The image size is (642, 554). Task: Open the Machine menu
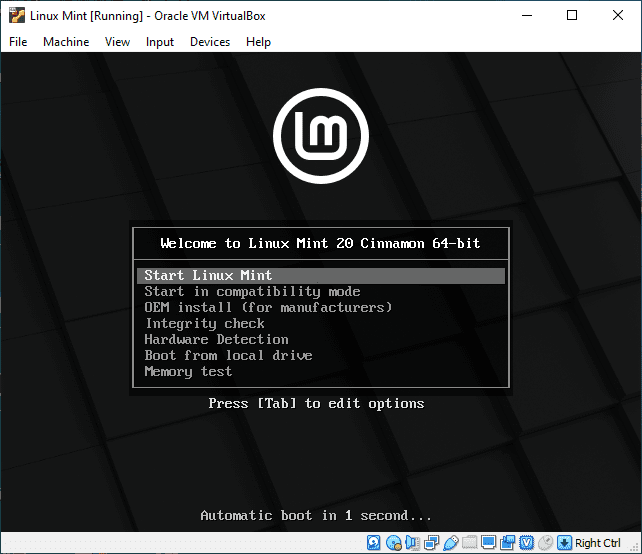pos(66,42)
